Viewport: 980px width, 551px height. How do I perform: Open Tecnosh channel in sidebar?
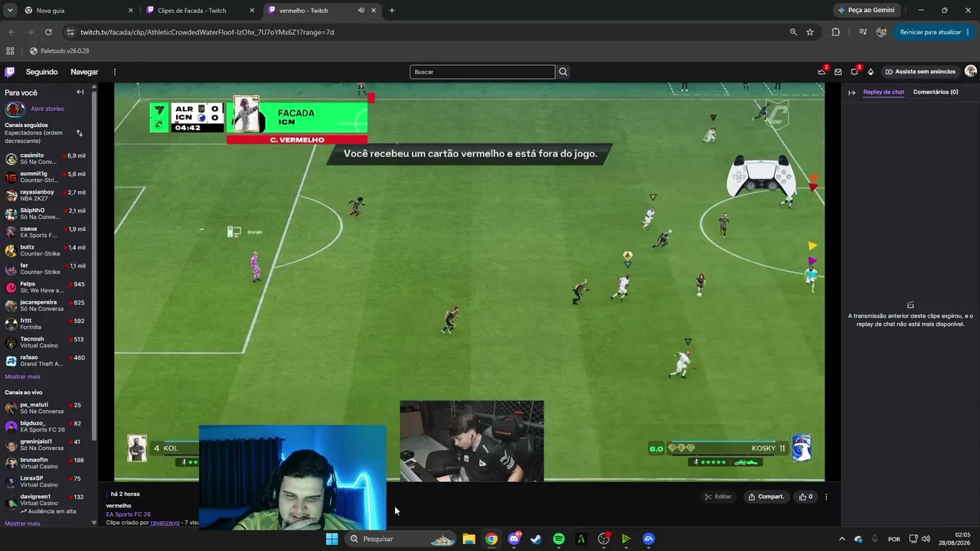45,343
